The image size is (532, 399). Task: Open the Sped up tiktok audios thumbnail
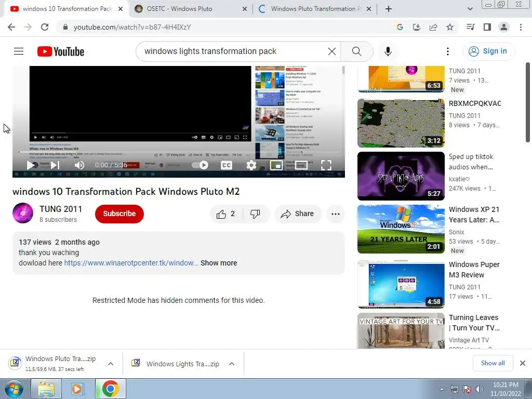point(401,176)
